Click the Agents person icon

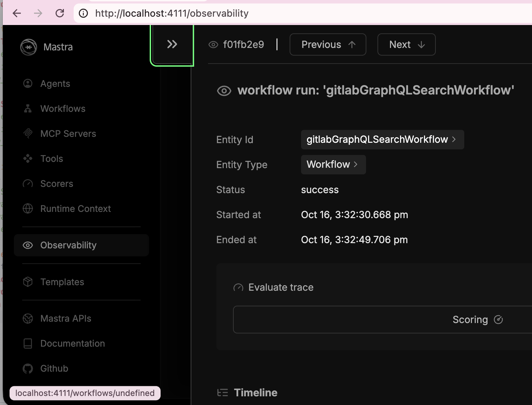click(x=28, y=84)
